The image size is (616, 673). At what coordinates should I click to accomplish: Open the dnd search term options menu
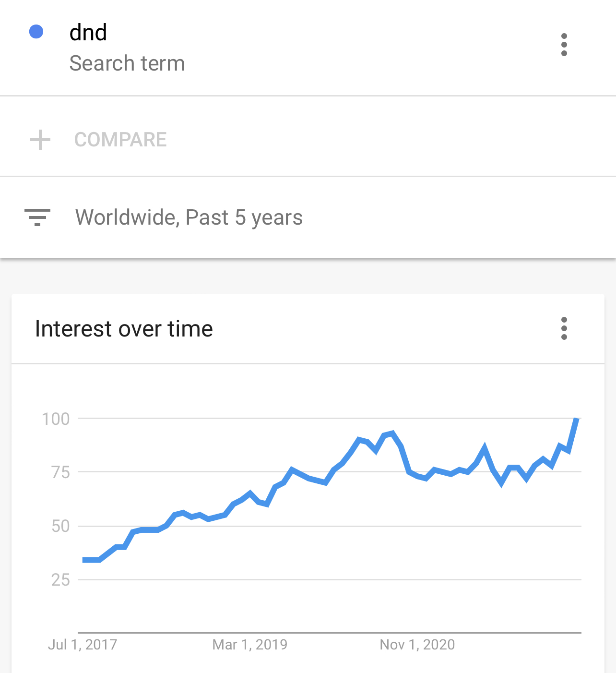click(564, 45)
